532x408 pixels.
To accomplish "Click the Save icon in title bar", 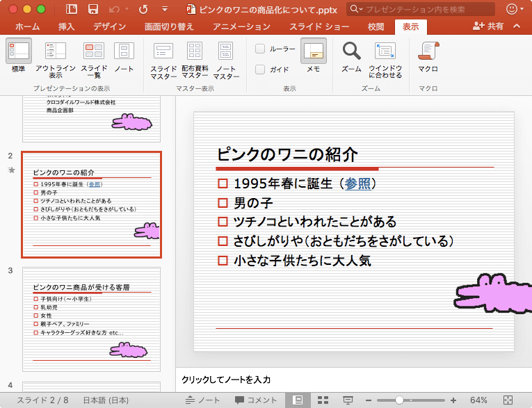I will coord(93,9).
